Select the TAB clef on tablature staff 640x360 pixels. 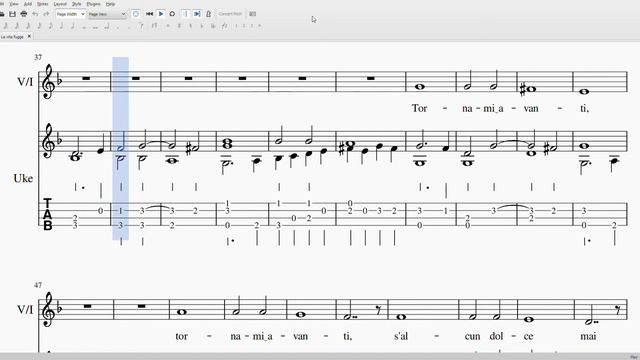pos(47,214)
